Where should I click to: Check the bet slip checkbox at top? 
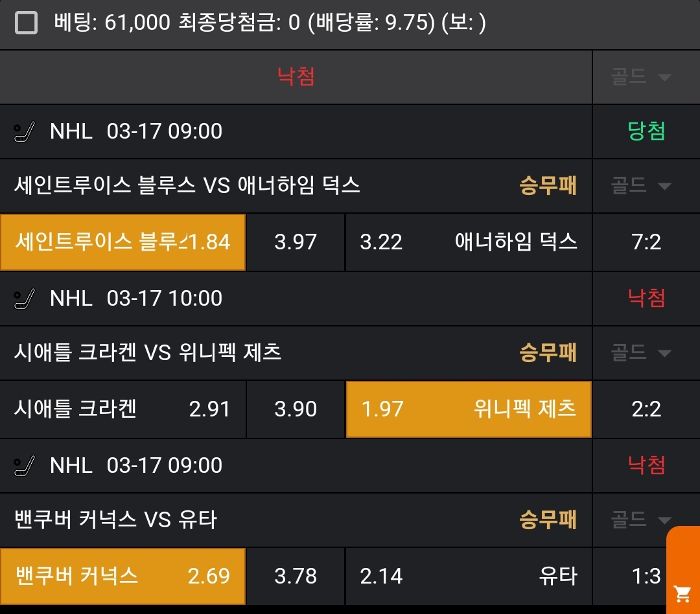[26, 24]
